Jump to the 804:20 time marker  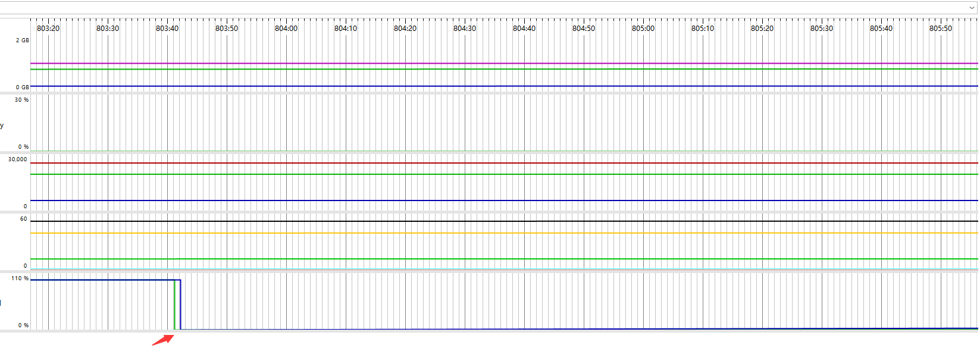[x=405, y=29]
